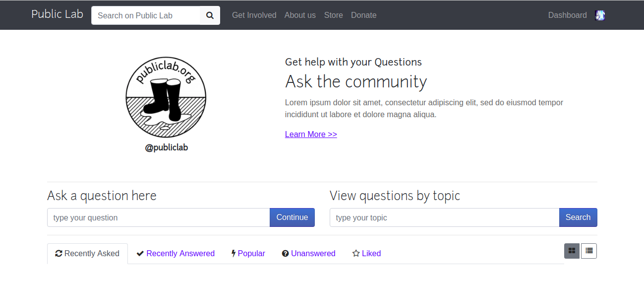
Task: Click the 'Ask a question here' heading
Action: click(102, 196)
